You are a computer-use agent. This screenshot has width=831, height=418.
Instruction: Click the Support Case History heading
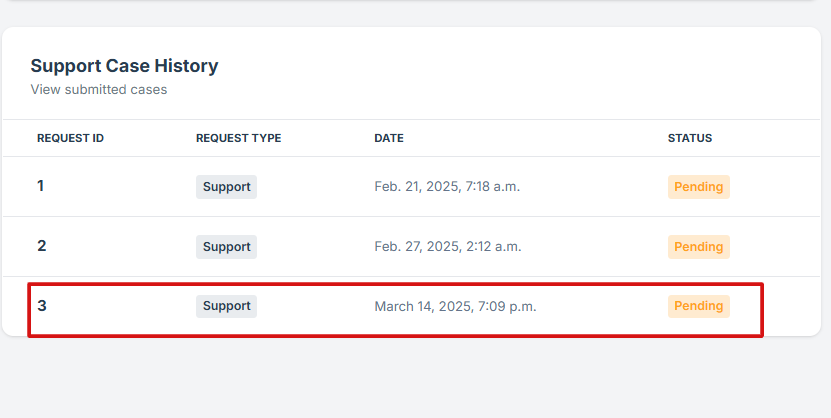[x=124, y=66]
